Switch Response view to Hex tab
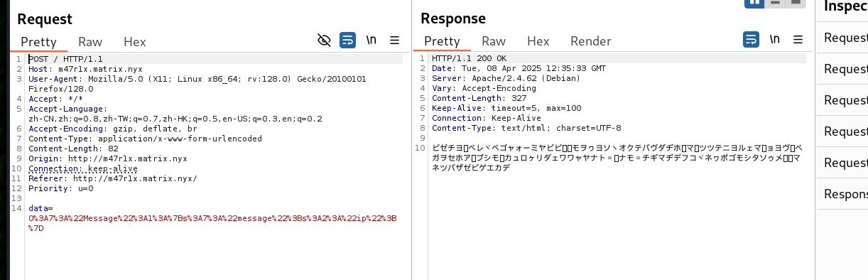Viewport: 868px width, 280px height. coord(538,41)
